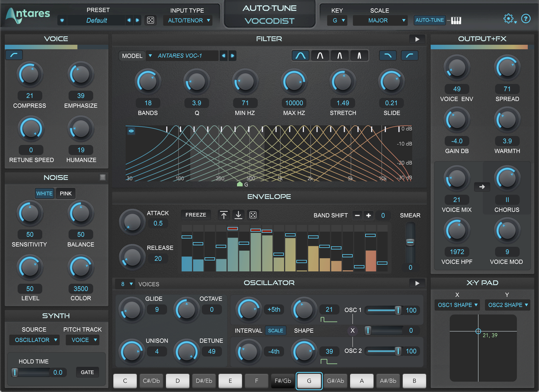539x392 pixels.
Task: Toggle the filter display eye icon
Action: (131, 131)
